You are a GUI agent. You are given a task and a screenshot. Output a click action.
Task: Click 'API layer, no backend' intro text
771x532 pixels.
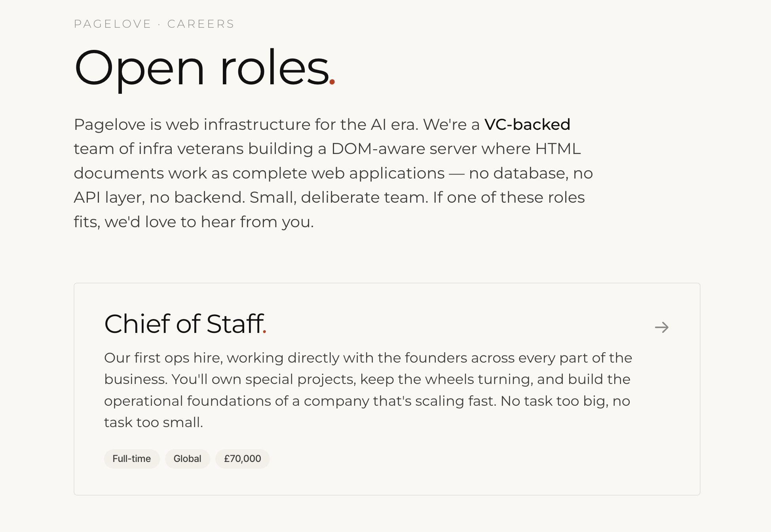click(160, 197)
